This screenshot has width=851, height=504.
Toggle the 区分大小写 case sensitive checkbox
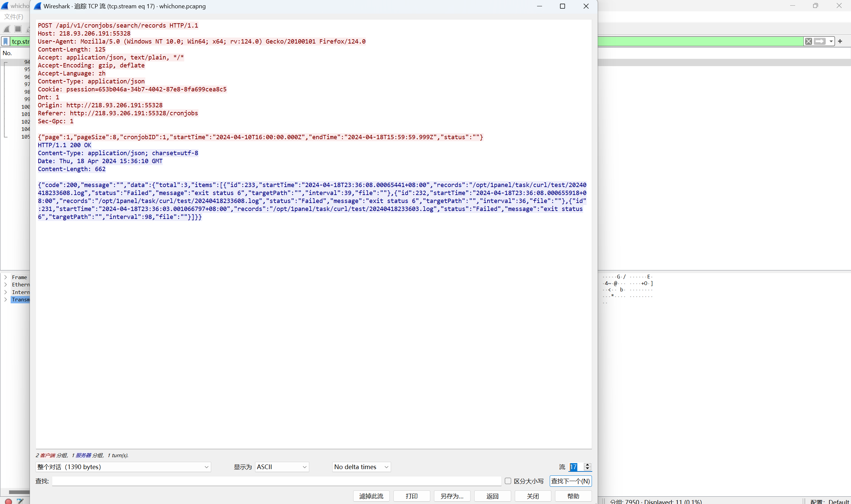click(508, 481)
